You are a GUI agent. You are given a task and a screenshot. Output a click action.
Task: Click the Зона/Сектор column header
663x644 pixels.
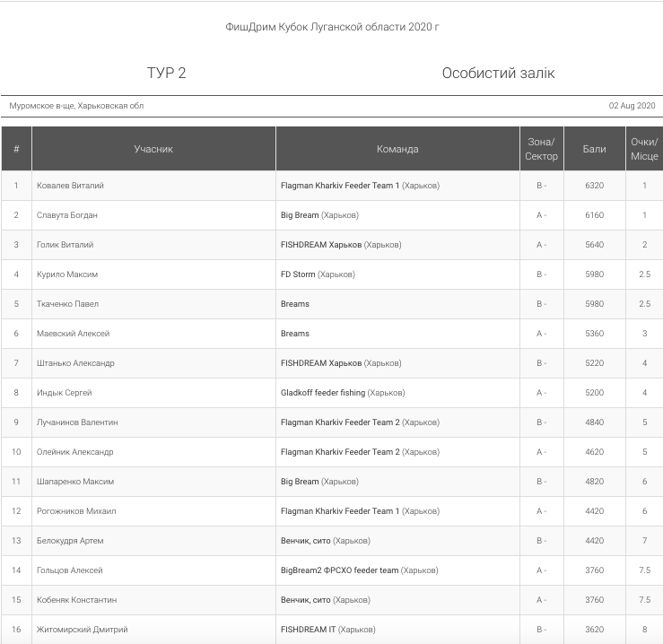(x=542, y=149)
